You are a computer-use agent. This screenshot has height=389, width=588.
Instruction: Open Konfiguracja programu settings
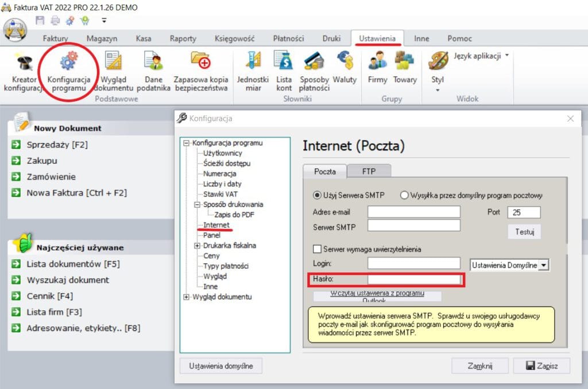pyautogui.click(x=68, y=69)
